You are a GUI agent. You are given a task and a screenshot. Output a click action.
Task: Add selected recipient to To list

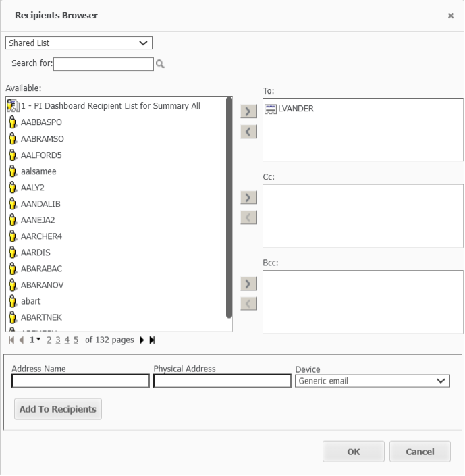coord(249,111)
